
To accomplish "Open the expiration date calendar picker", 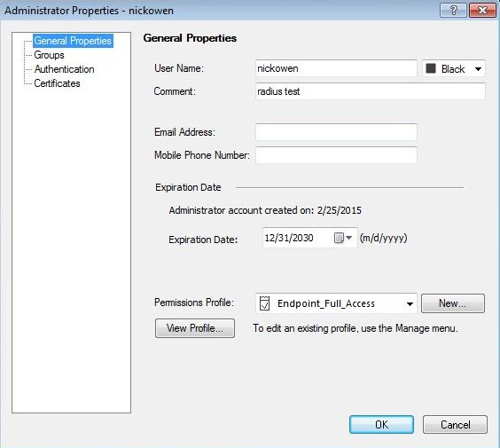I will pos(343,238).
